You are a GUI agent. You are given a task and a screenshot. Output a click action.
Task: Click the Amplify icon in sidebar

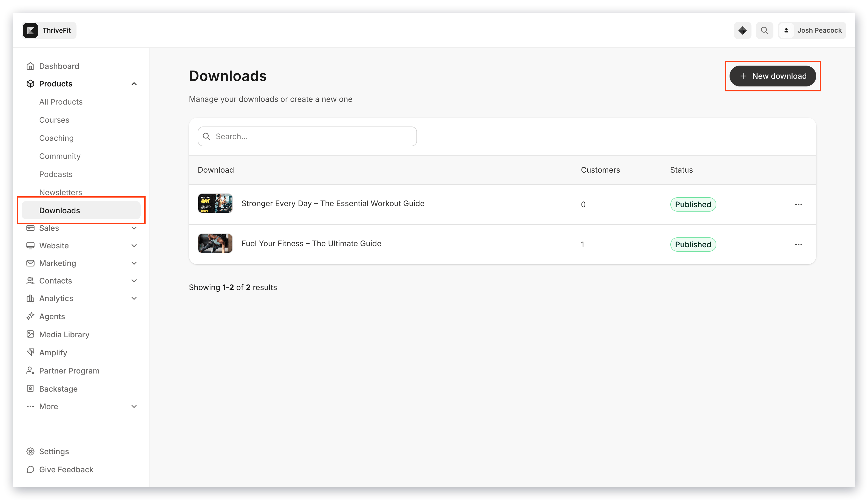pos(30,352)
